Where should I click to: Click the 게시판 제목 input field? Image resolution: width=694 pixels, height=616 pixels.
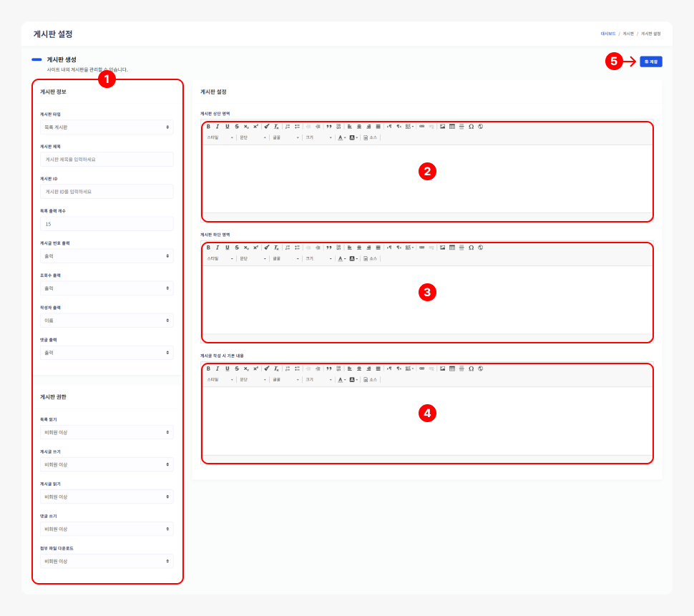107,160
